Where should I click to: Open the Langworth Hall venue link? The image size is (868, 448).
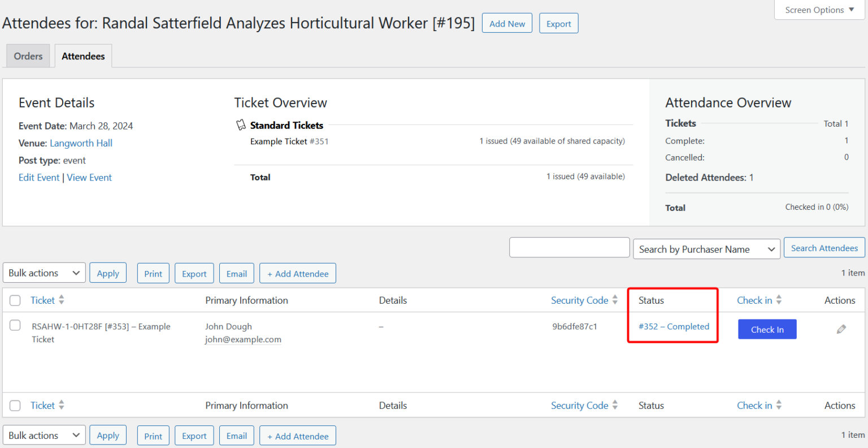coord(81,143)
